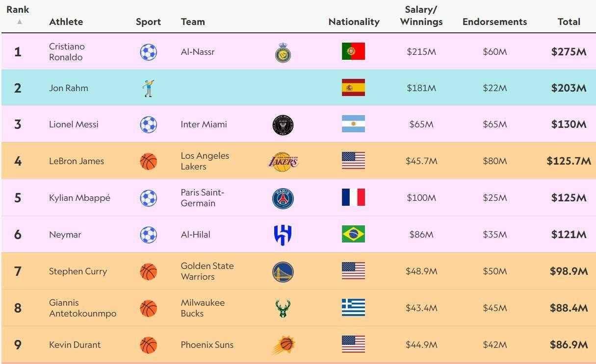Screen dimensions: 596x364
Task: Open Cristiano Ronaldo's athlete name
Action: point(67,51)
